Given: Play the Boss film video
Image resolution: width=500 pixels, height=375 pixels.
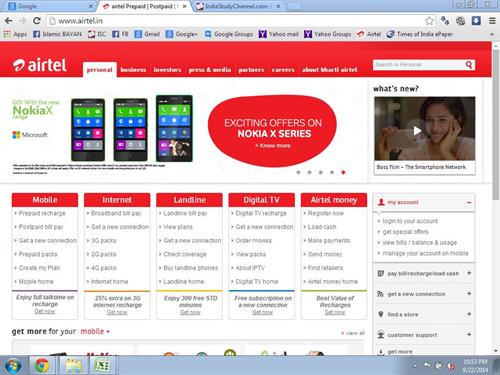Looking at the screenshot, I should (417, 131).
